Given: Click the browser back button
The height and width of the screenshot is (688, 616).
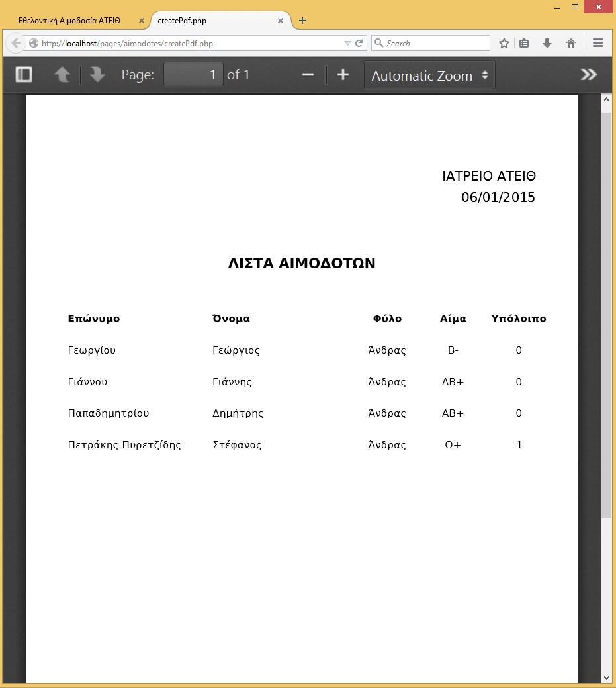Looking at the screenshot, I should click(x=16, y=44).
